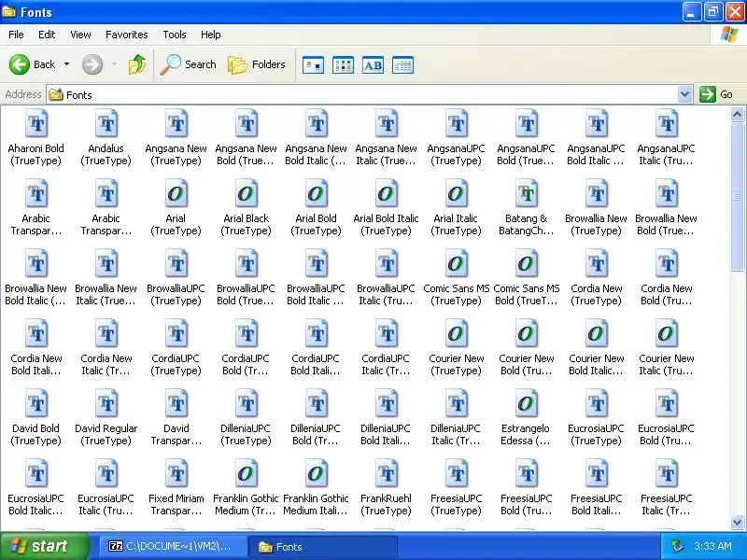Click the Fonts taskbar button
Image resolution: width=747 pixels, height=560 pixels.
point(323,547)
